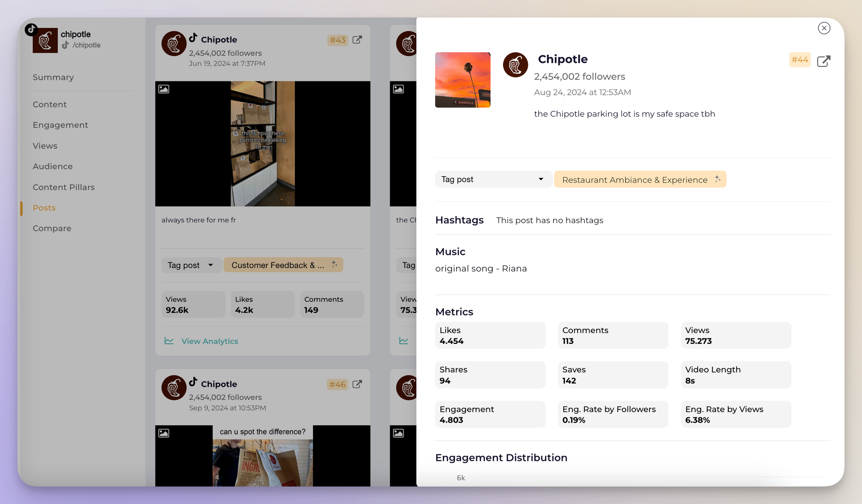Image resolution: width=862 pixels, height=504 pixels.
Task: Click the caption about Chipotle parking lot
Action: pos(625,114)
